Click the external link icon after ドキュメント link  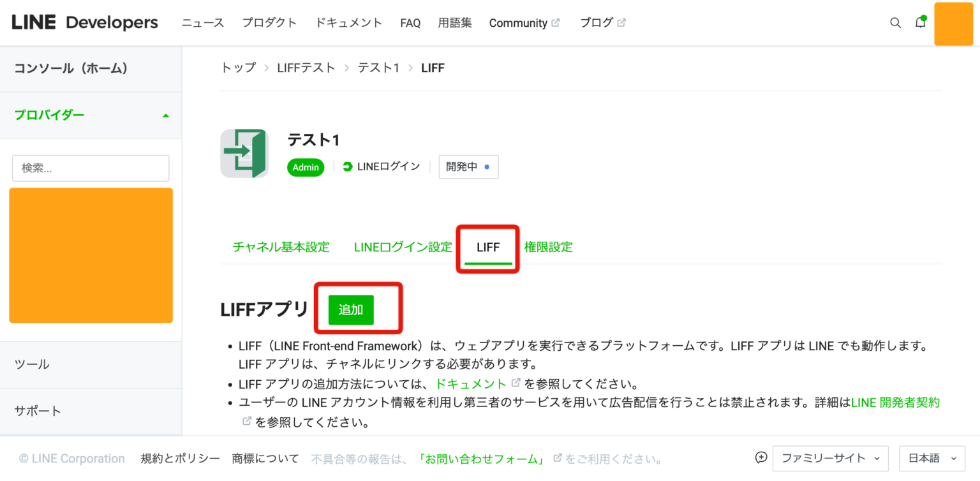[x=516, y=383]
